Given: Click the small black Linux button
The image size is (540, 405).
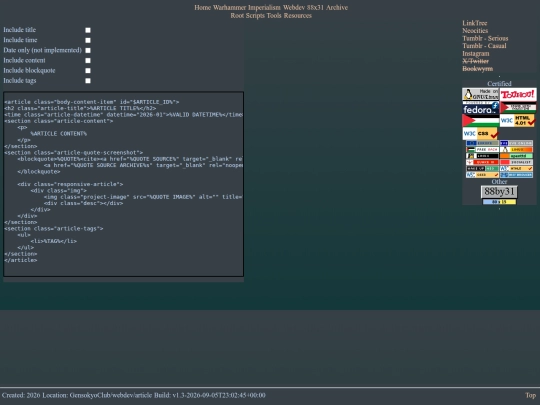Looking at the screenshot, I should [482, 156].
